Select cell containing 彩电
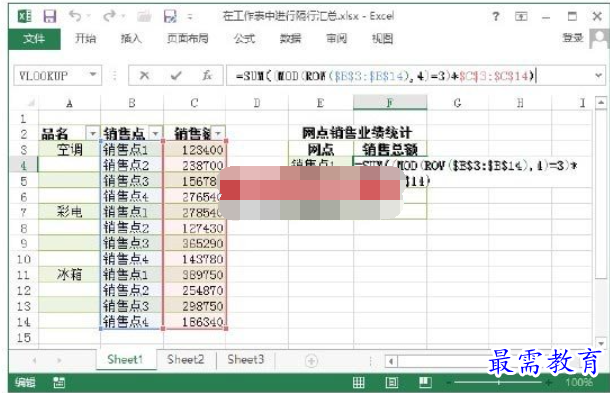Image resolution: width=610 pixels, height=393 pixels. 69,212
